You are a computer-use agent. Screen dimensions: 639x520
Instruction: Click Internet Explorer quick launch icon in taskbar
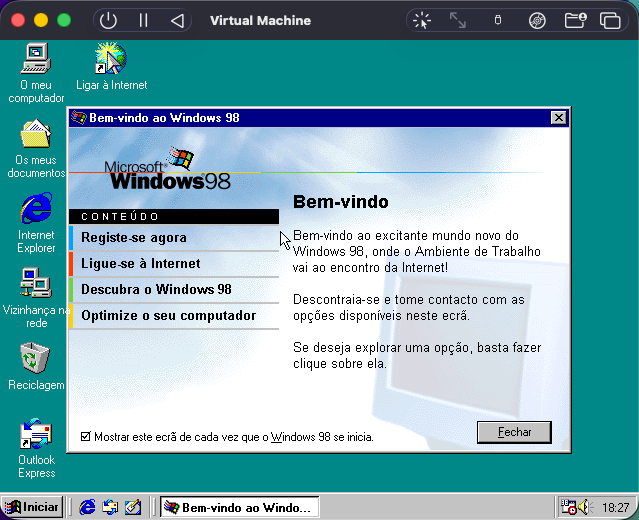click(88, 507)
